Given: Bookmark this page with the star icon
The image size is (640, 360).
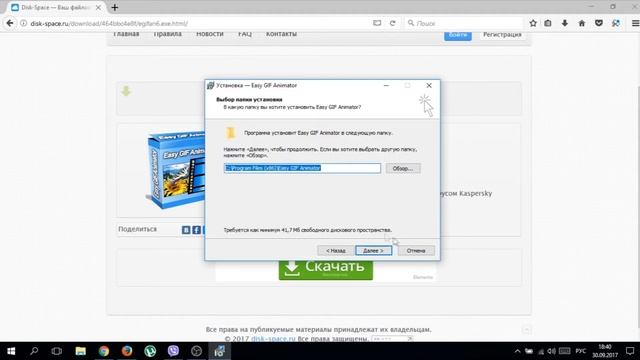Looking at the screenshot, I should click(x=533, y=23).
